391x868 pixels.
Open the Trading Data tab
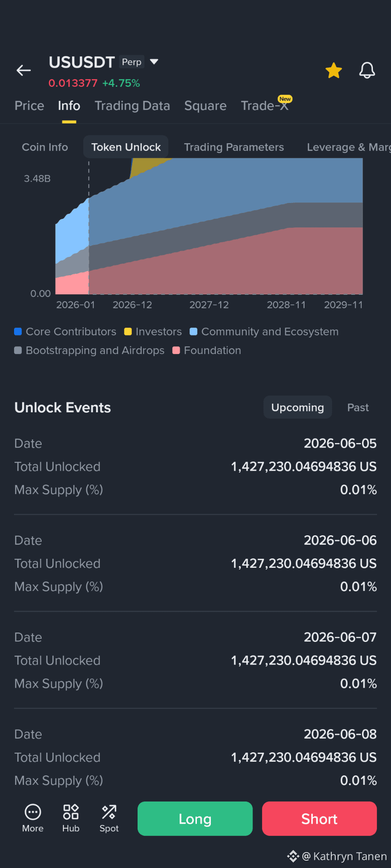click(132, 106)
